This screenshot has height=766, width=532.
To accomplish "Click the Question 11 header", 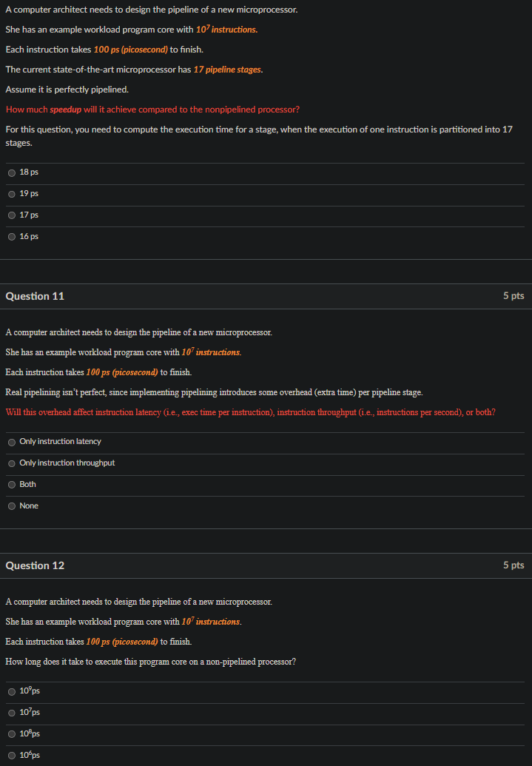I will pos(35,295).
